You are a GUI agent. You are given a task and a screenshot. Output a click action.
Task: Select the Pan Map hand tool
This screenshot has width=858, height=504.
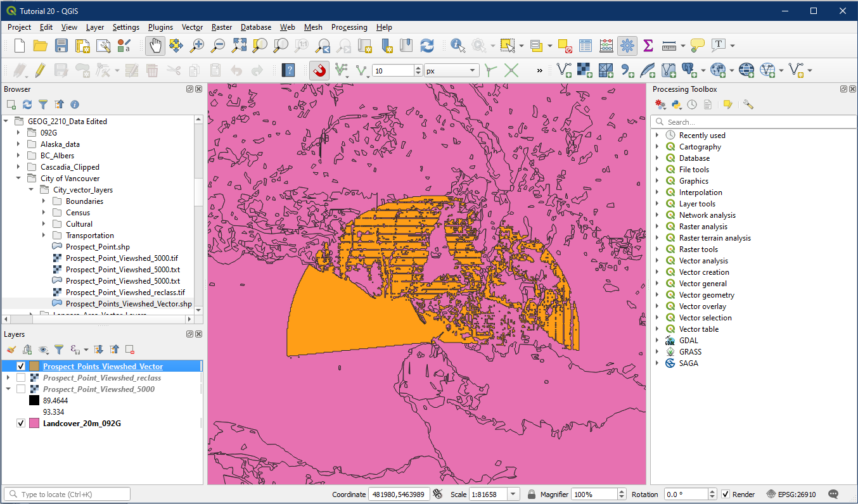tap(155, 46)
